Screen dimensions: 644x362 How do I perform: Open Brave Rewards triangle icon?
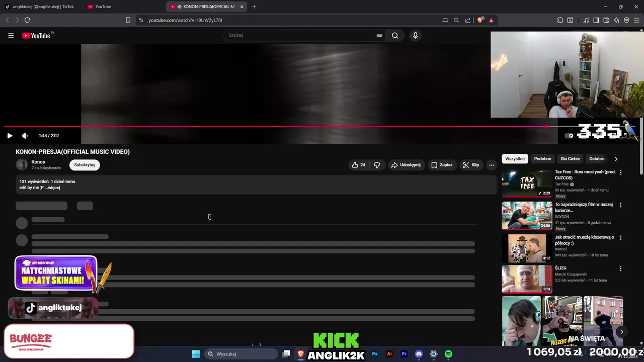(x=491, y=20)
